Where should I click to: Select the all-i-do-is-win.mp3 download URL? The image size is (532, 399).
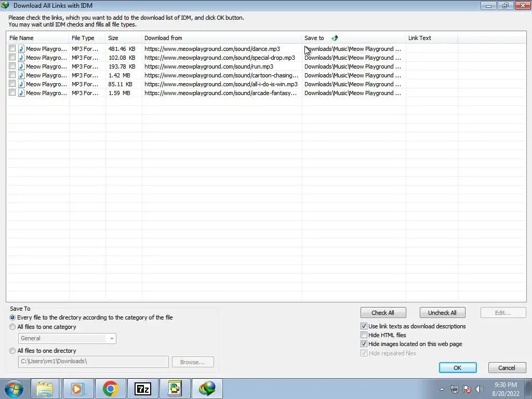coord(221,84)
